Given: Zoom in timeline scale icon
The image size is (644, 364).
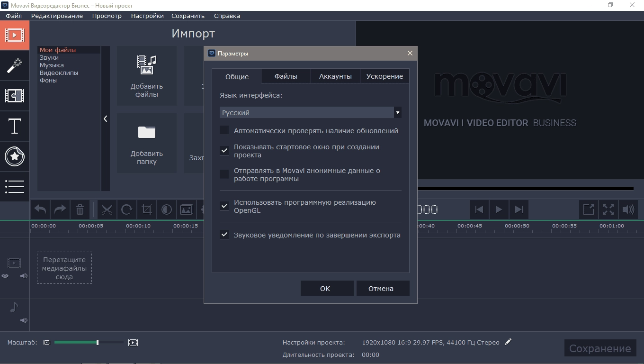Looking at the screenshot, I should coord(133,342).
